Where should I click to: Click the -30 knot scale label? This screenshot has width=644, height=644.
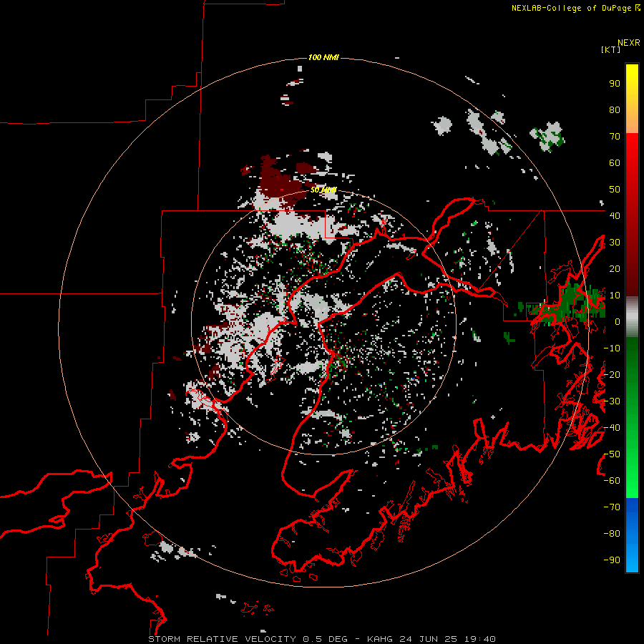[x=612, y=401]
